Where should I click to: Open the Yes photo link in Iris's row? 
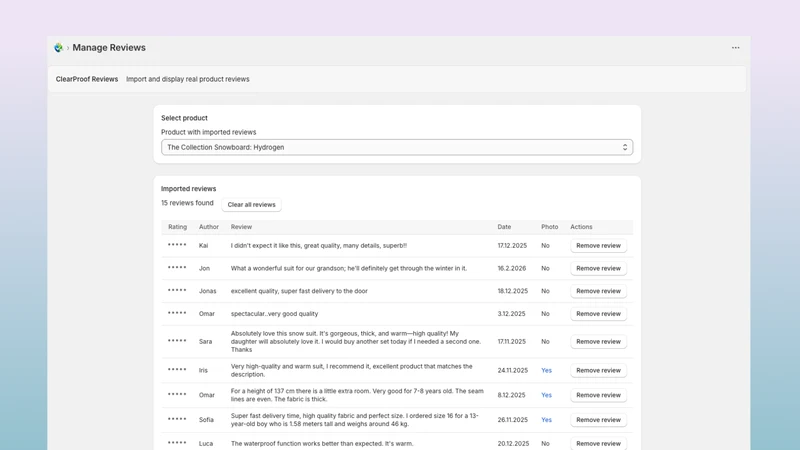[x=546, y=370]
